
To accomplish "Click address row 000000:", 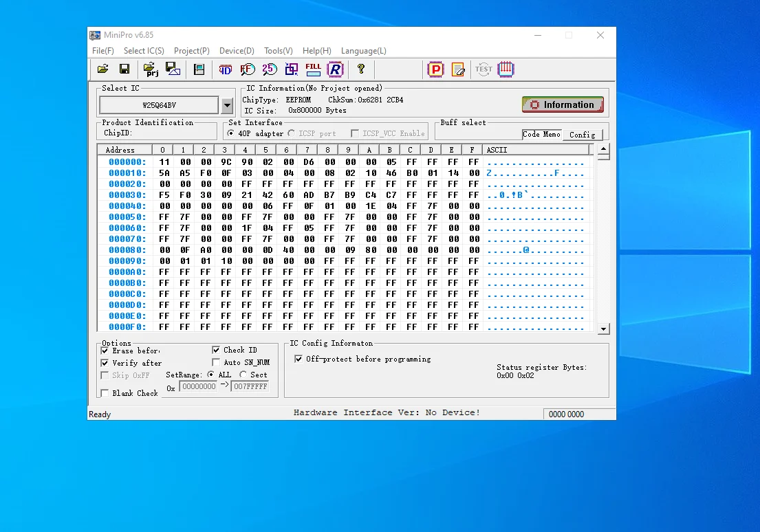I will pos(127,162).
